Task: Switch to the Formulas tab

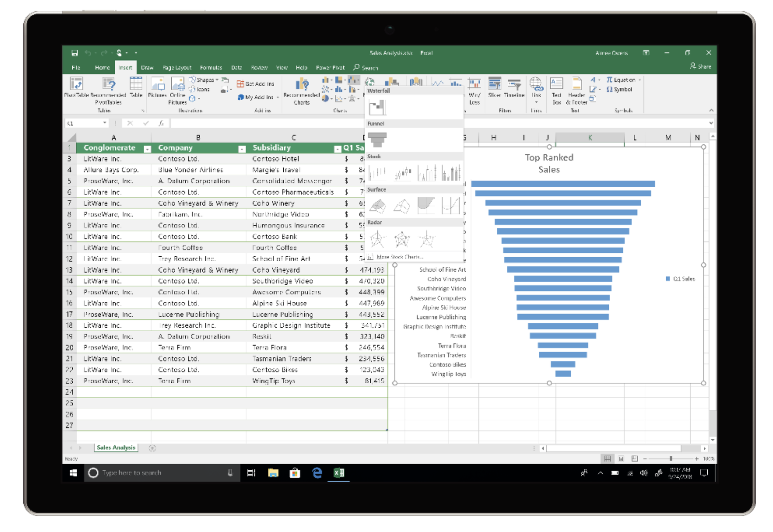Action: tap(211, 67)
